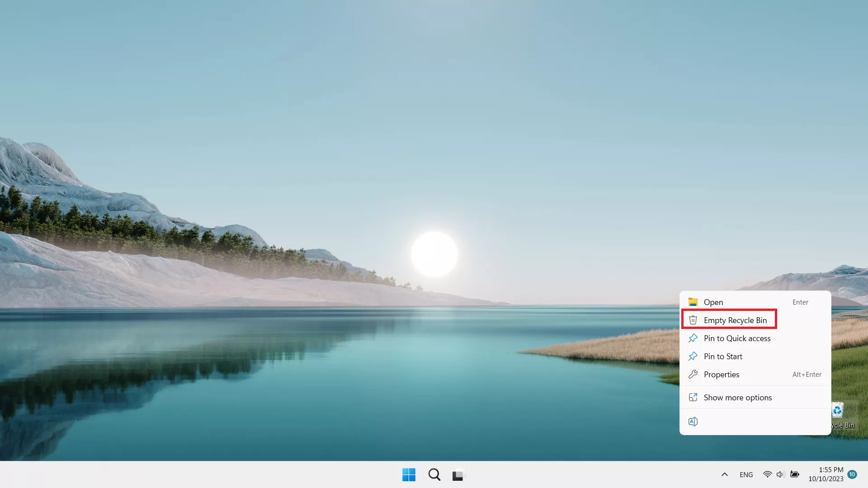Choose Pin to Start option
The image size is (868, 488).
coord(723,357)
